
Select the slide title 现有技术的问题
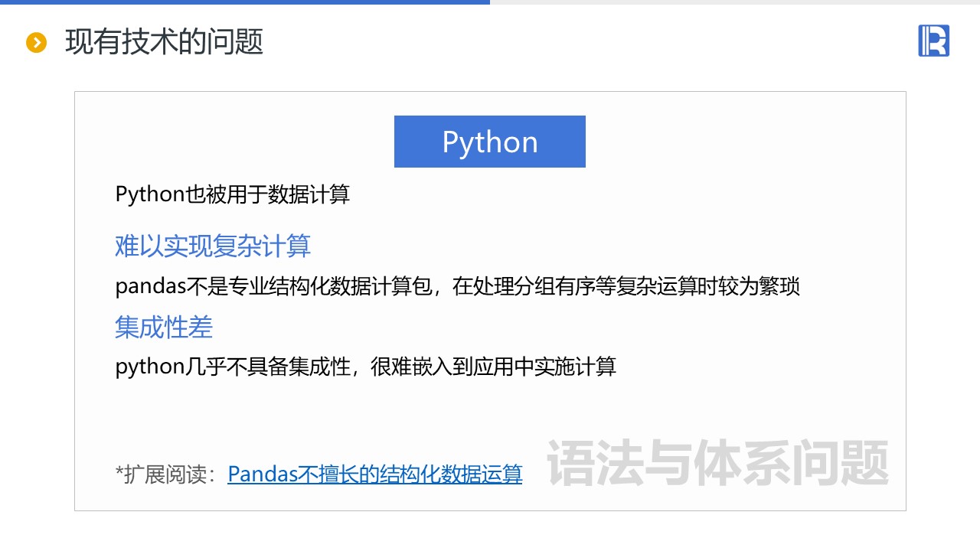164,42
